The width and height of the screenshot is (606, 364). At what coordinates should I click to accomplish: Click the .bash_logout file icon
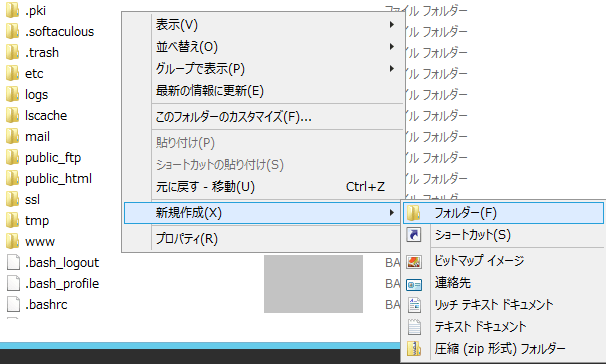click(13, 262)
